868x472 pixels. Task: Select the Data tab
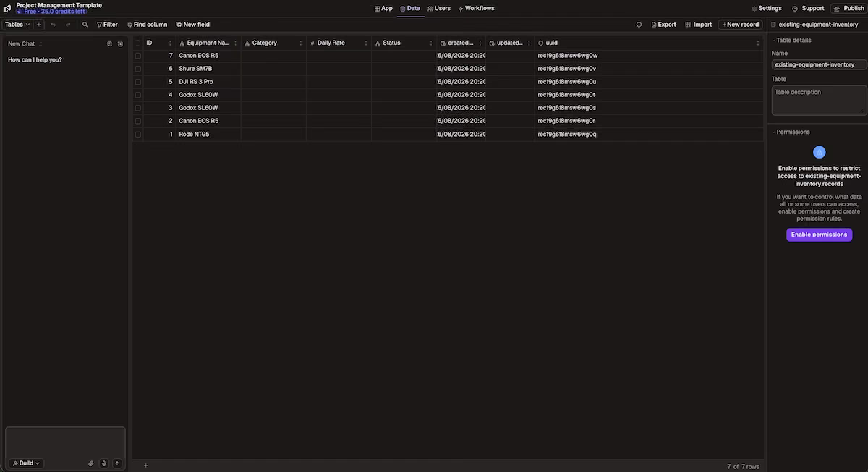pos(410,9)
